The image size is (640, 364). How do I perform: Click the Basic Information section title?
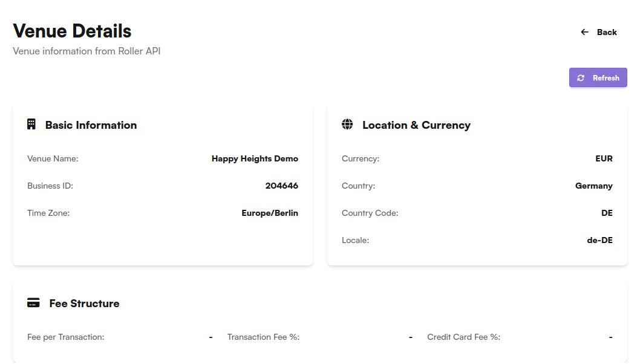point(91,125)
